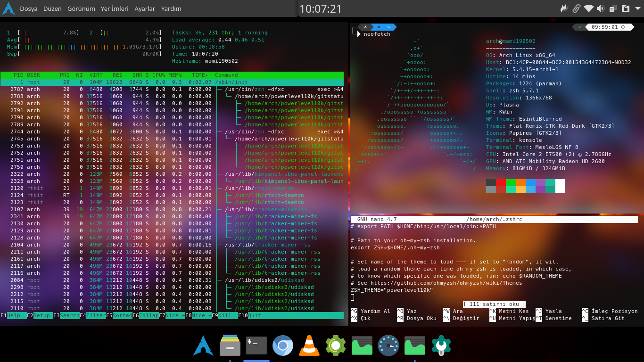Open the Yer İmleri menu

click(x=115, y=8)
